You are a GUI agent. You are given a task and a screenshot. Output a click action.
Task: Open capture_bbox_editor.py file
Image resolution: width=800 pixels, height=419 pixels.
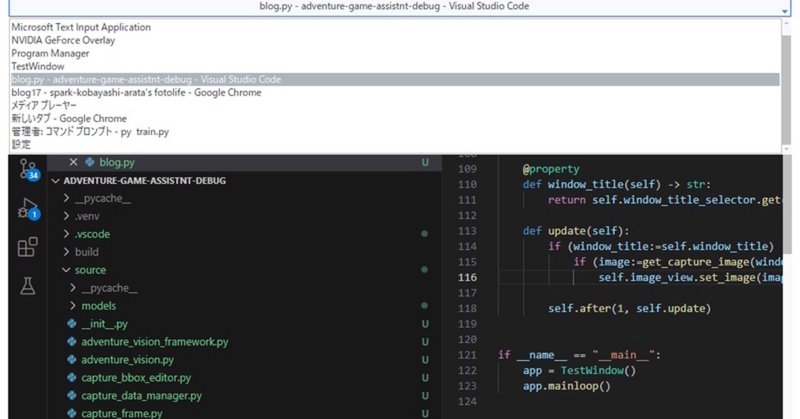coord(136,378)
